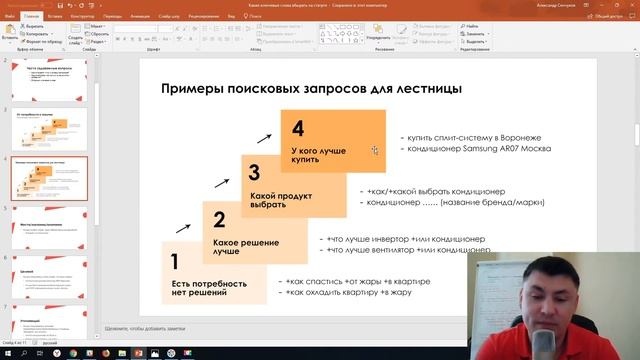This screenshot has height=360, width=640.
Task: Click the Redo/Repeat icon in title bar
Action: [x=81, y=6]
